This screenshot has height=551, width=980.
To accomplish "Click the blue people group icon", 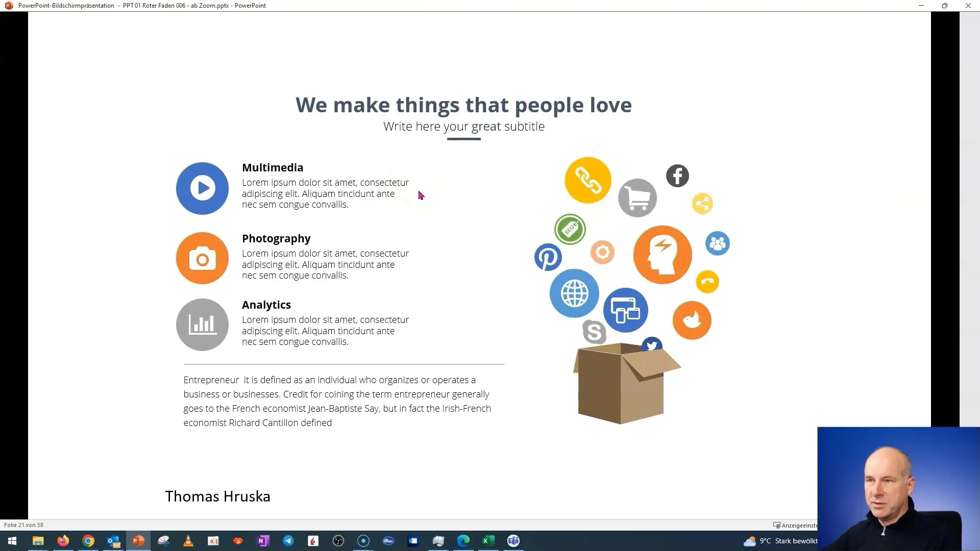I will click(717, 243).
